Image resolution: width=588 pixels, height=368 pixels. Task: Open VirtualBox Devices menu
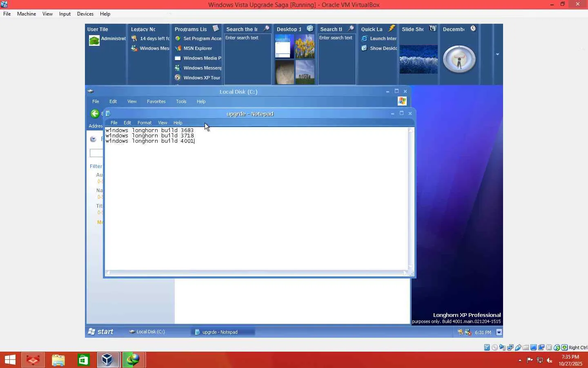click(x=85, y=14)
